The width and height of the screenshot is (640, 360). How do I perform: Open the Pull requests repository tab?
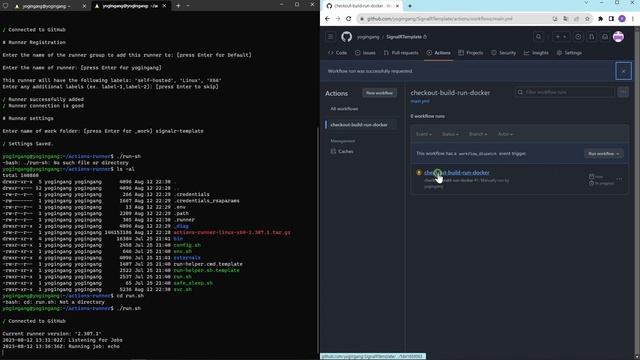[401, 53]
